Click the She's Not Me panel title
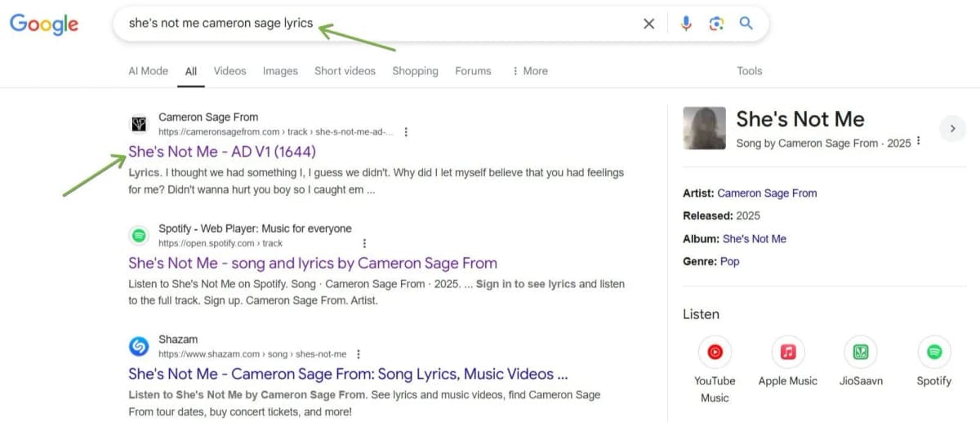The height and width of the screenshot is (422, 980). 800,119
